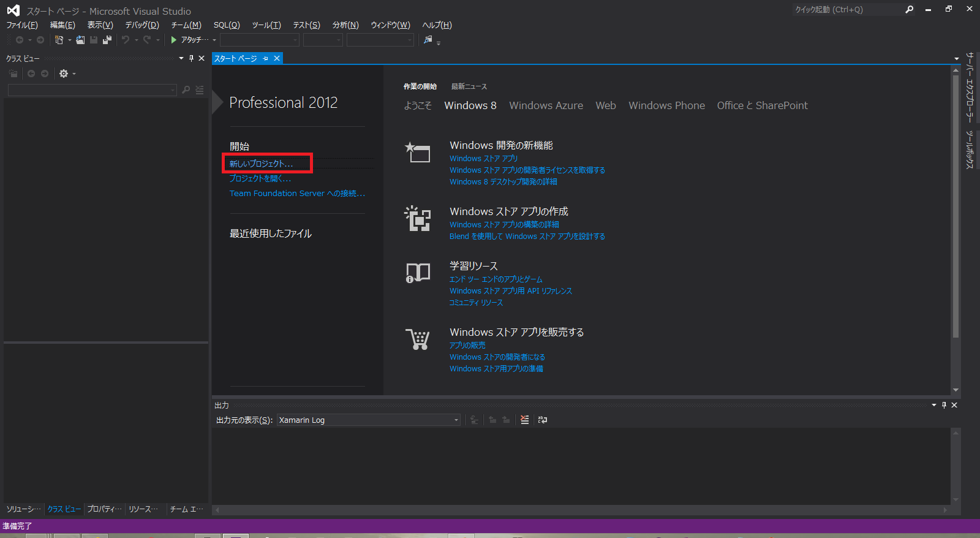980x538 pixels.
Task: Close the Start Page tab
Action: [x=277, y=58]
